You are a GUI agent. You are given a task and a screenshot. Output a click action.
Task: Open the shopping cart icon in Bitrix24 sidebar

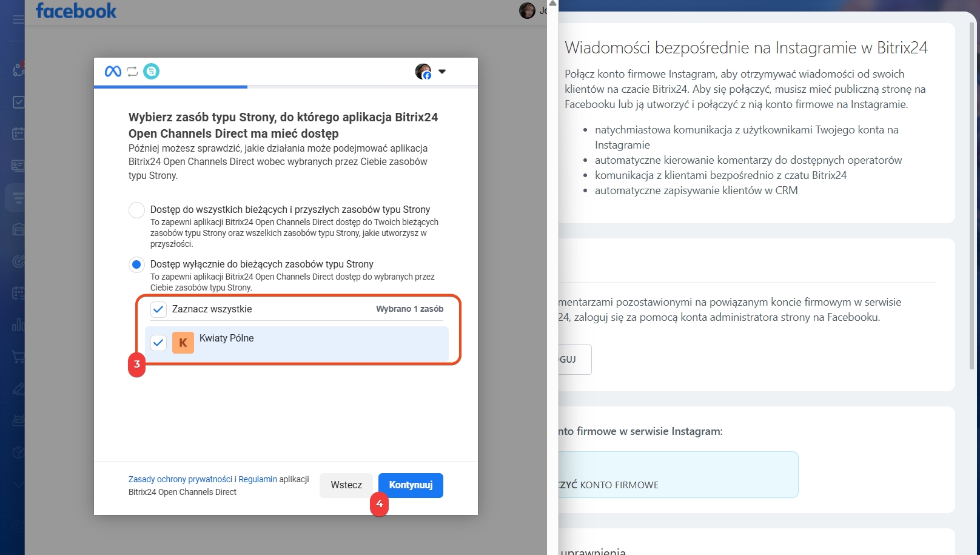pos(18,357)
